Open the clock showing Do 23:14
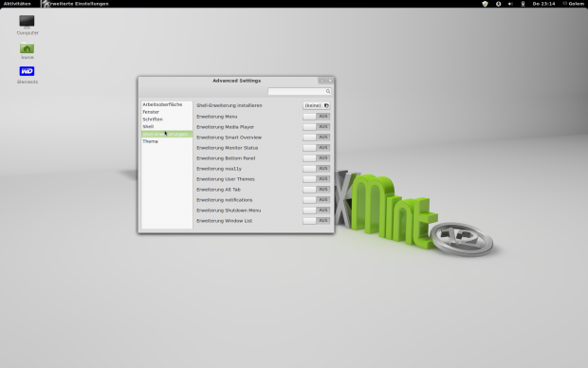588x368 pixels. (x=543, y=4)
